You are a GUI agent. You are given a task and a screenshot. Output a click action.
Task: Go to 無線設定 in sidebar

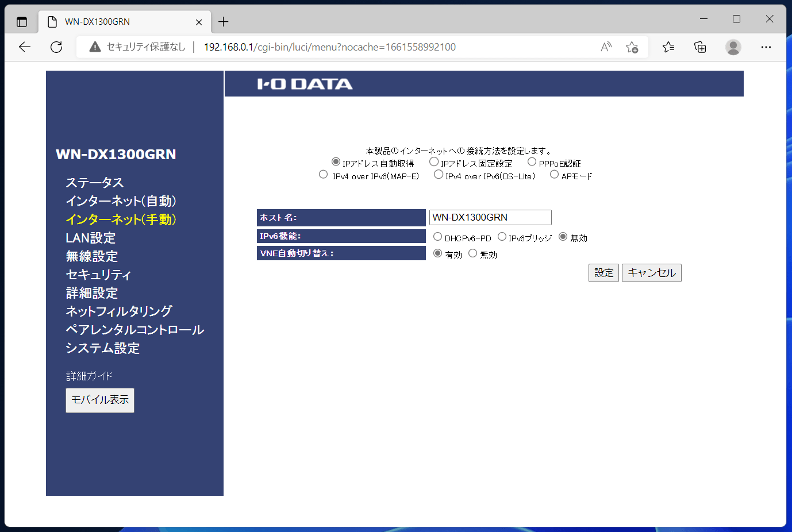[92, 256]
